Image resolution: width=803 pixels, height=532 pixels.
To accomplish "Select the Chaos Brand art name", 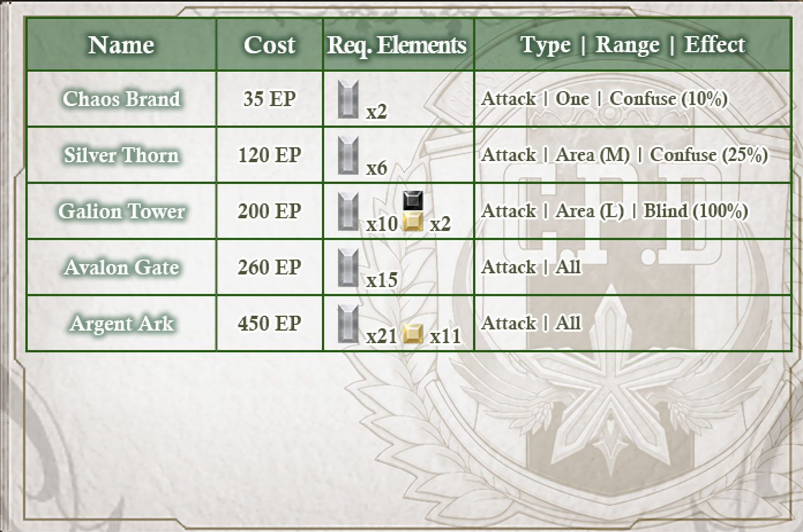I will (x=121, y=98).
